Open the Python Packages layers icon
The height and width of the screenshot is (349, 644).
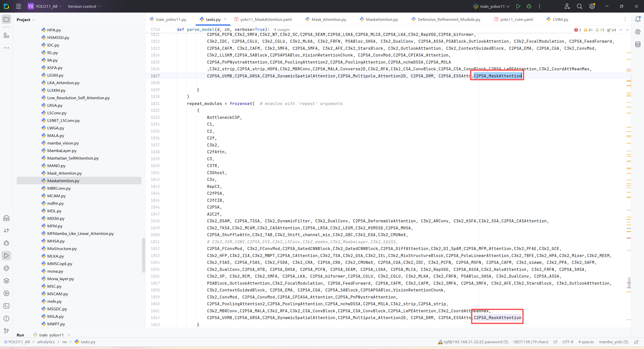(7, 281)
